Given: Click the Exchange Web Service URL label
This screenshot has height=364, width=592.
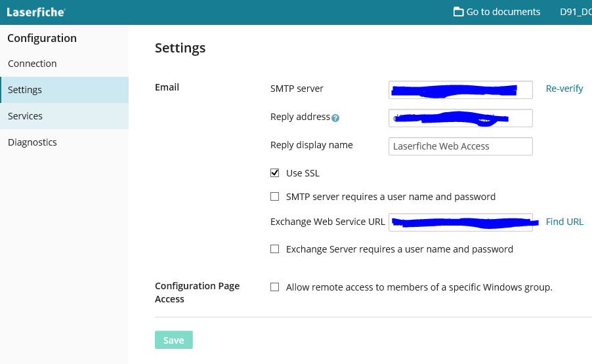Looking at the screenshot, I should pos(328,222).
